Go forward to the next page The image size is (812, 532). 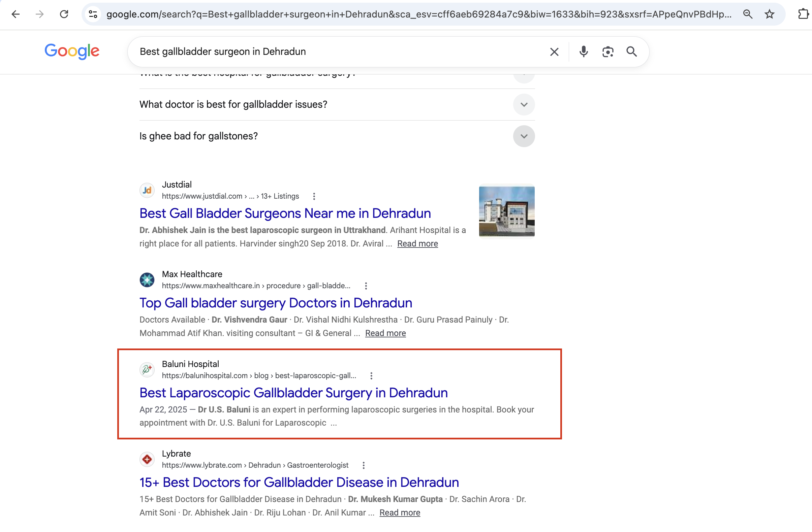coord(40,14)
